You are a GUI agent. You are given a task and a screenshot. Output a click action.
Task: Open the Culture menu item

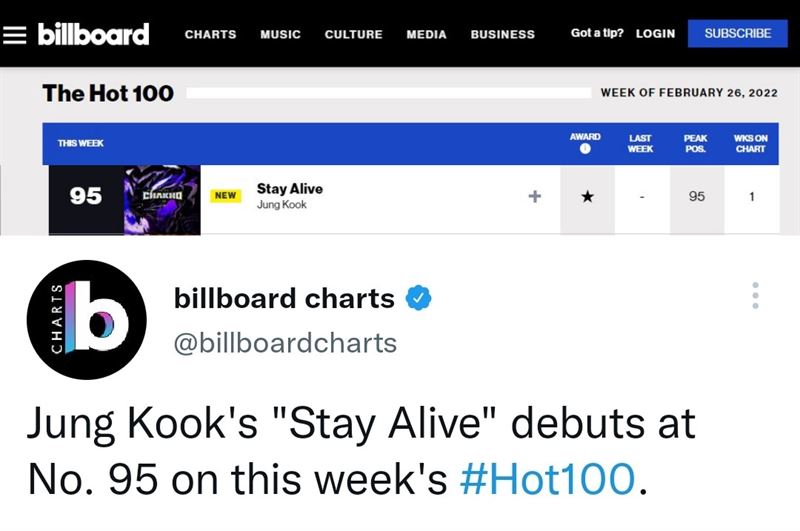pyautogui.click(x=353, y=34)
